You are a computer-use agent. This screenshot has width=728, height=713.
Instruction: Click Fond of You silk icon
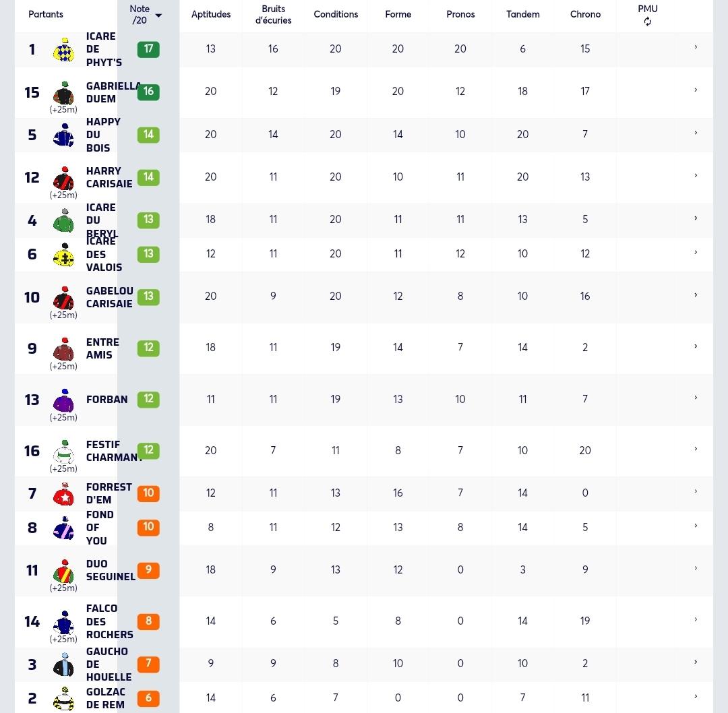pos(64,528)
